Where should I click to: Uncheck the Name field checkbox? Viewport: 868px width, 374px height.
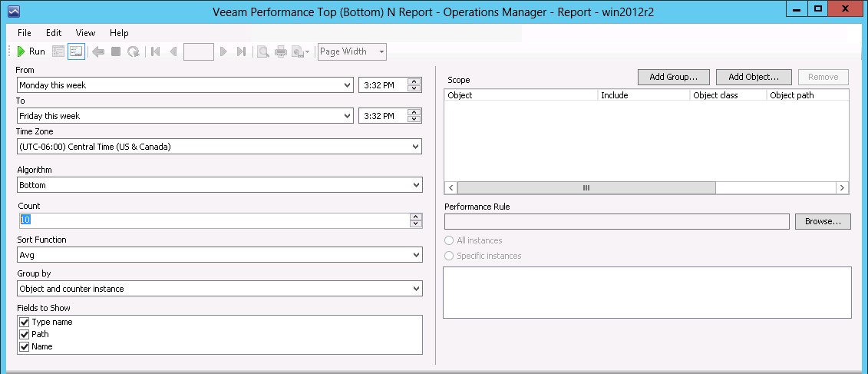click(24, 346)
